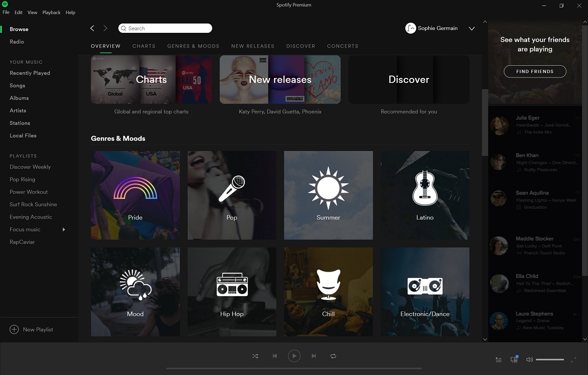The height and width of the screenshot is (375, 588).
Task: Toggle shuffle playback
Action: tap(255, 356)
